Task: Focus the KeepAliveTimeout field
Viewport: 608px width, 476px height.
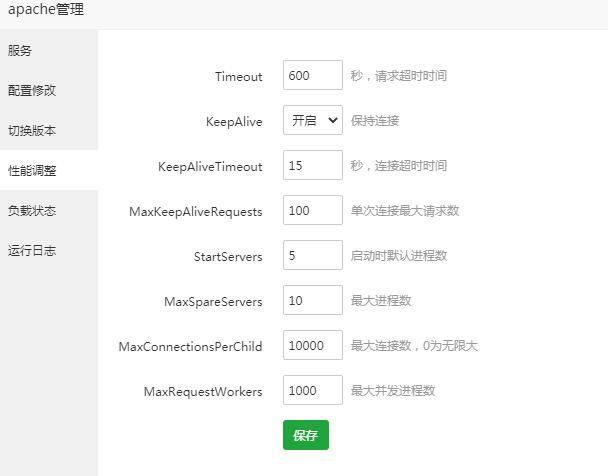Action: [313, 165]
